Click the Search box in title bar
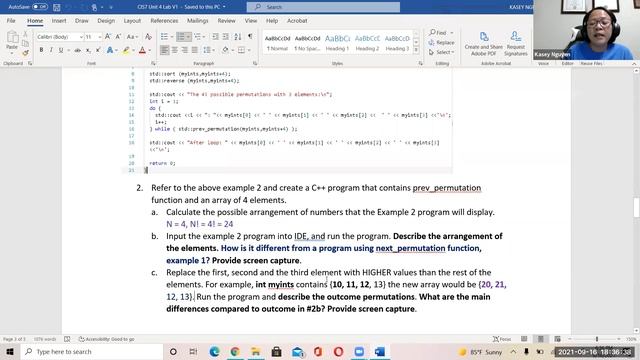 323,7
